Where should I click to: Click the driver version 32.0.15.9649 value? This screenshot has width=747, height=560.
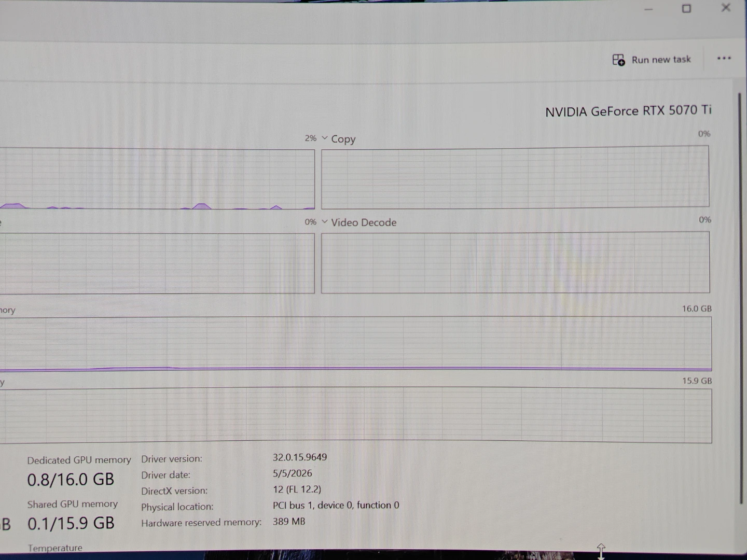pyautogui.click(x=300, y=457)
